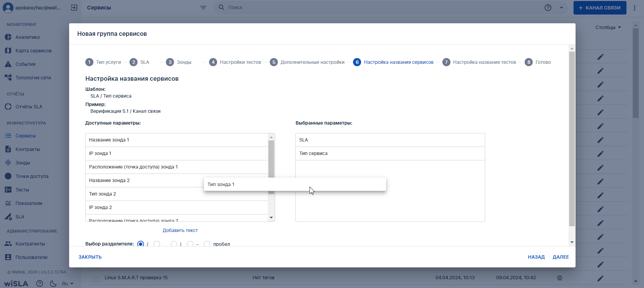Click the ДАЛЕЕ button
This screenshot has width=644, height=288.
(561, 257)
